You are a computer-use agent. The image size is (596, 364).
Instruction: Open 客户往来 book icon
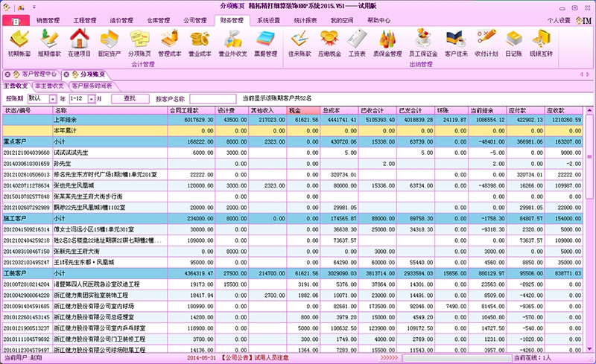click(456, 44)
